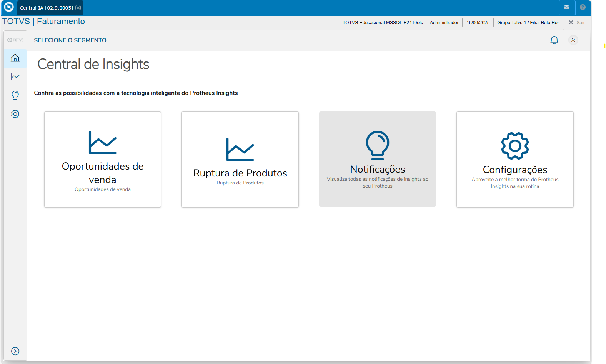Open the Oportunidades de venda card

(103, 160)
